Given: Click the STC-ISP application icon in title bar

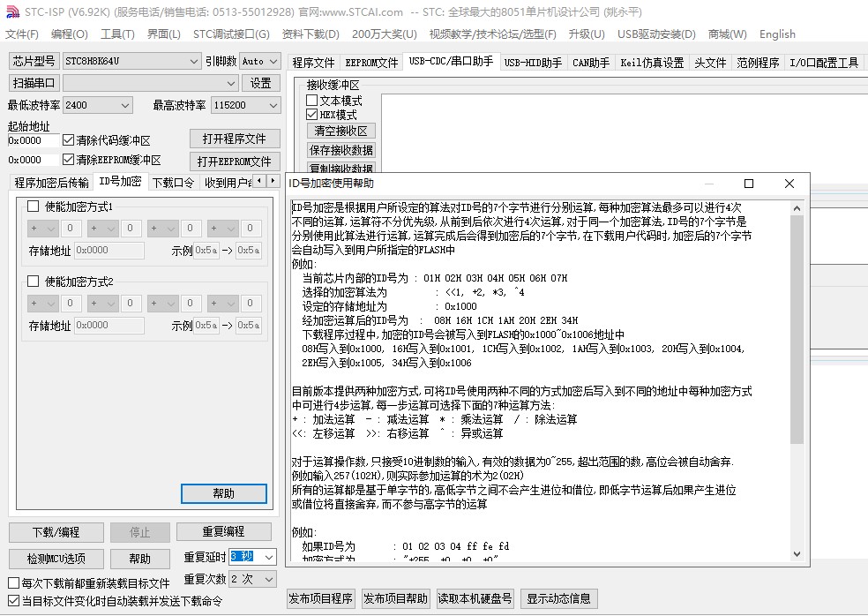Looking at the screenshot, I should point(12,11).
